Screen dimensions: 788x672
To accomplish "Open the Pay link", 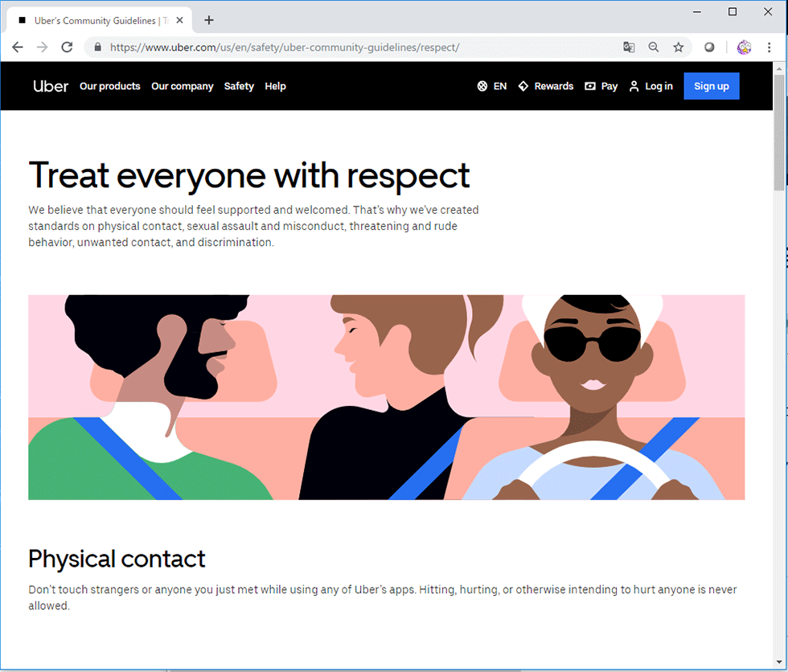I will coord(601,86).
